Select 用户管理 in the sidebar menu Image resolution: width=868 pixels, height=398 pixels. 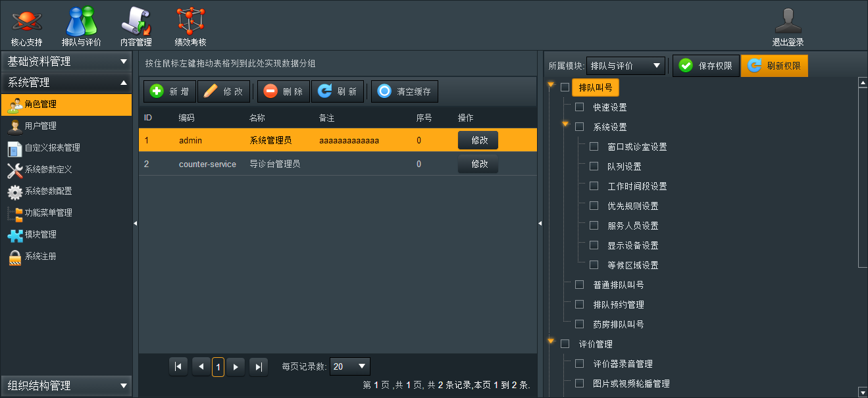click(x=41, y=126)
